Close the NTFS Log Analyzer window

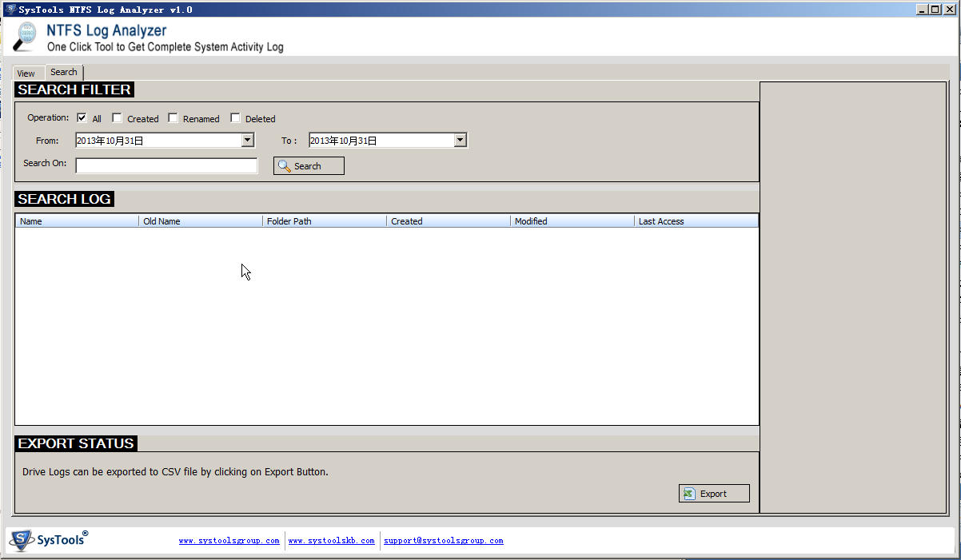949,10
